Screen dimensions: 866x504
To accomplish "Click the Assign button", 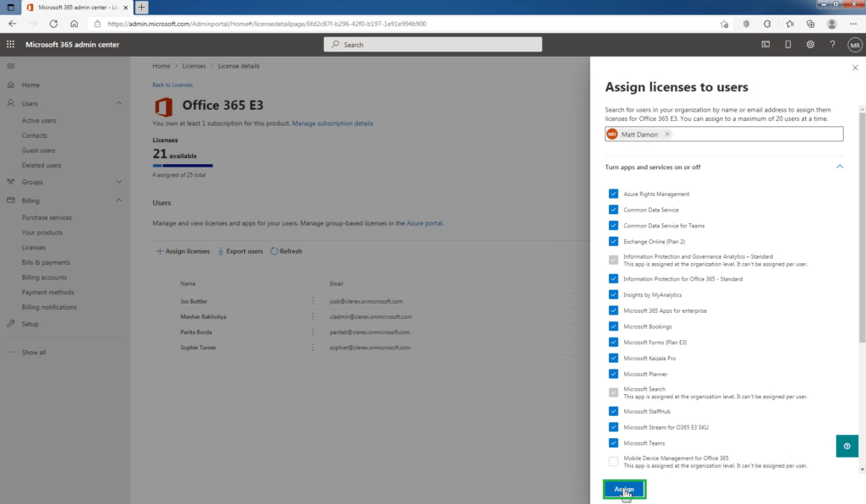I will pyautogui.click(x=624, y=489).
